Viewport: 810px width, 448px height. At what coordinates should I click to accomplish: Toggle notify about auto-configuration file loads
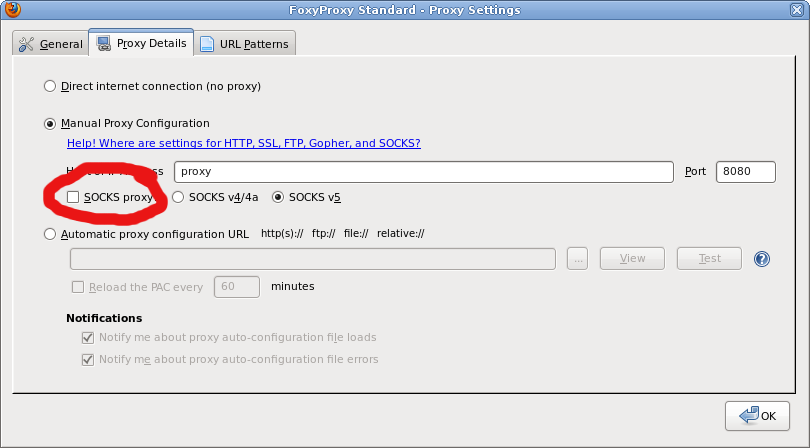click(x=88, y=337)
